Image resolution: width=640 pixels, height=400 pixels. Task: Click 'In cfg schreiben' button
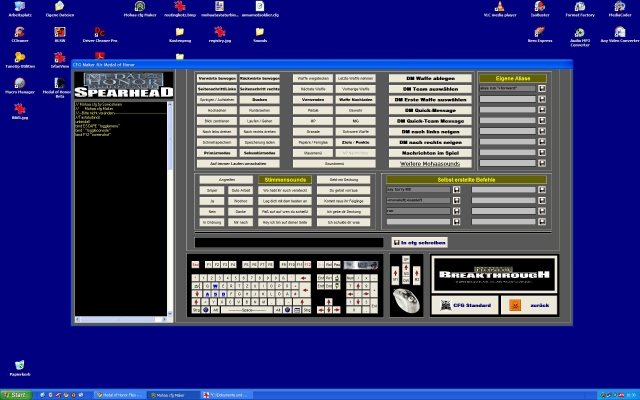420,242
